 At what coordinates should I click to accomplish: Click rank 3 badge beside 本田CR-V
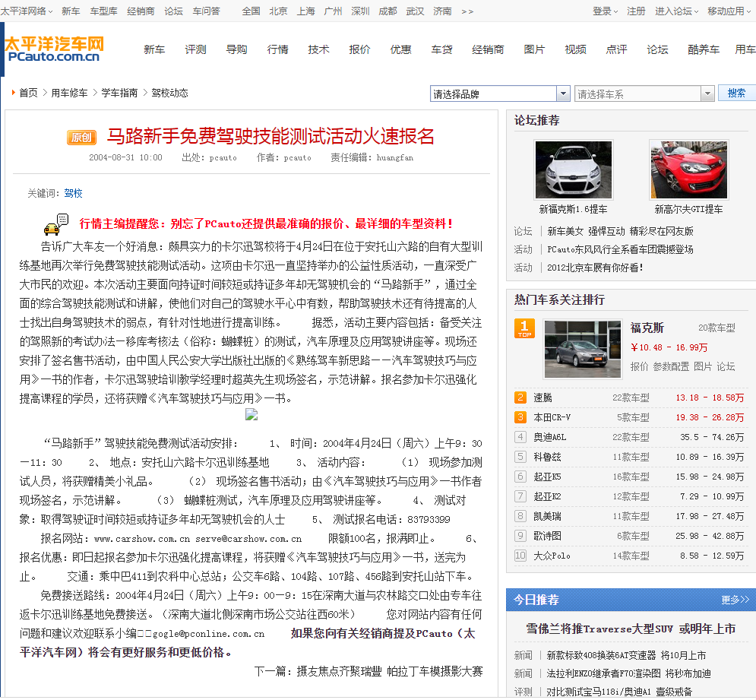click(x=520, y=417)
